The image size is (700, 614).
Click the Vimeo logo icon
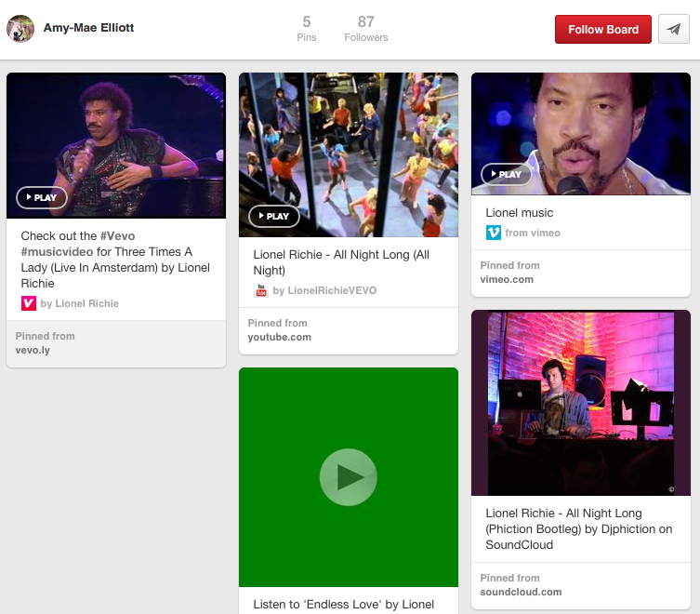[x=494, y=233]
